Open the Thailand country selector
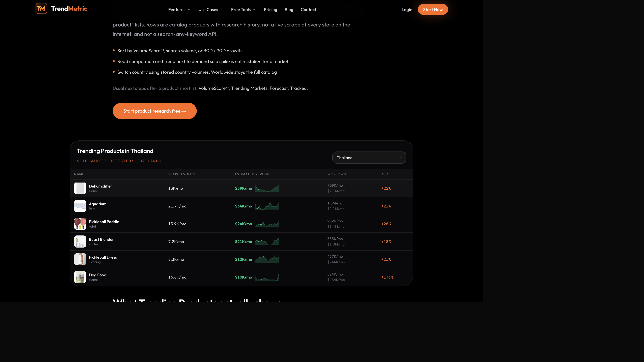 click(x=369, y=157)
